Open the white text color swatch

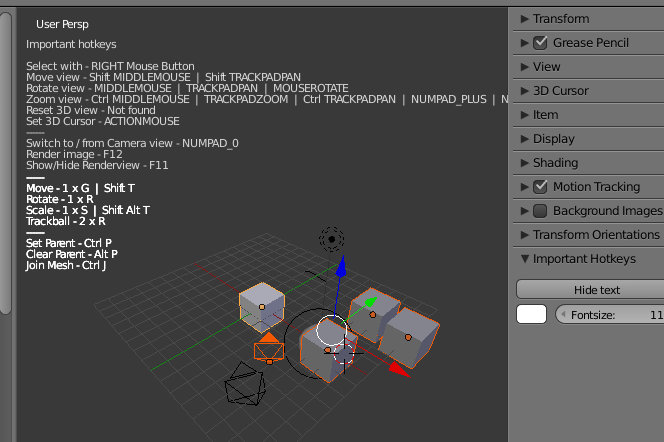tap(531, 315)
